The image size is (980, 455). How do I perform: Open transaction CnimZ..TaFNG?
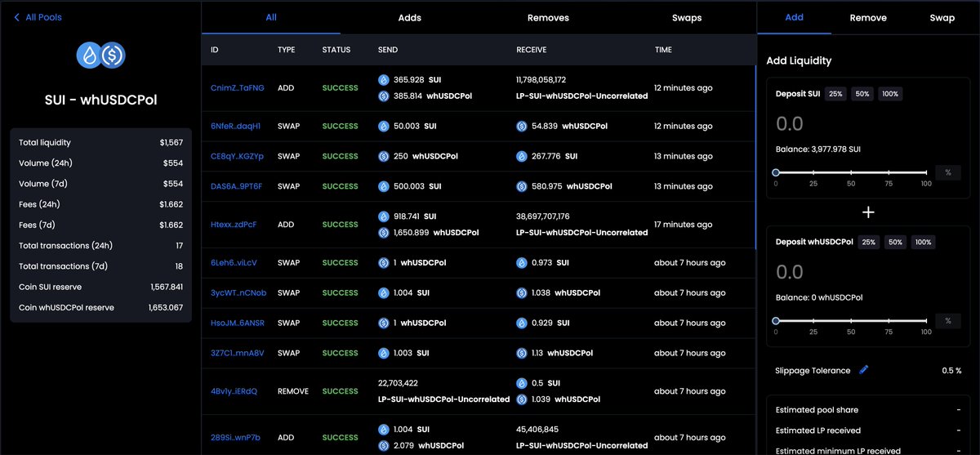(238, 88)
